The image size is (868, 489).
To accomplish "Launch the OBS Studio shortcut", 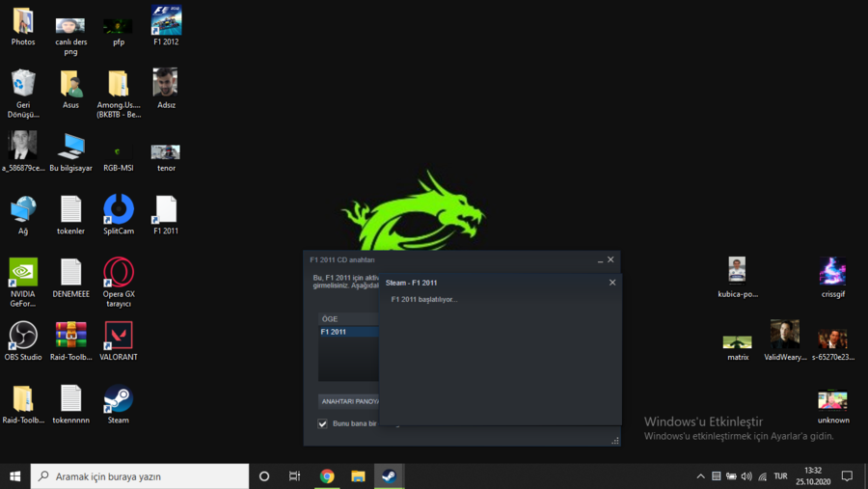I will coord(23,341).
